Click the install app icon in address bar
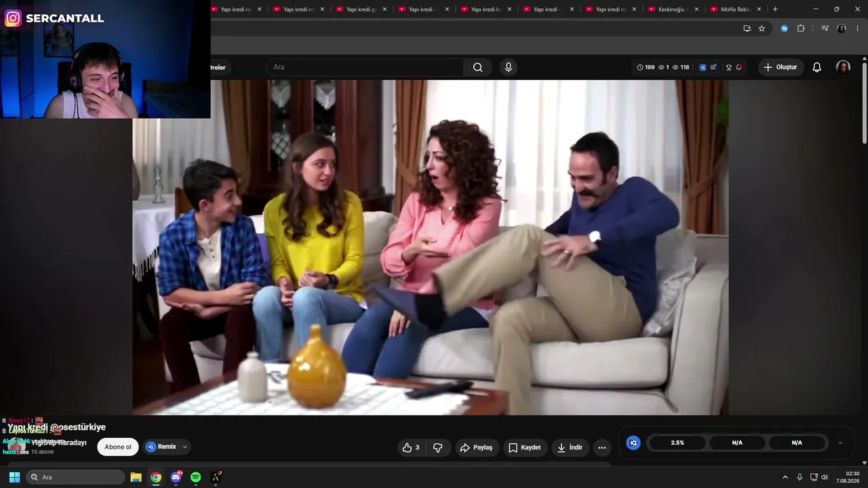The image size is (868, 488). click(x=747, y=28)
